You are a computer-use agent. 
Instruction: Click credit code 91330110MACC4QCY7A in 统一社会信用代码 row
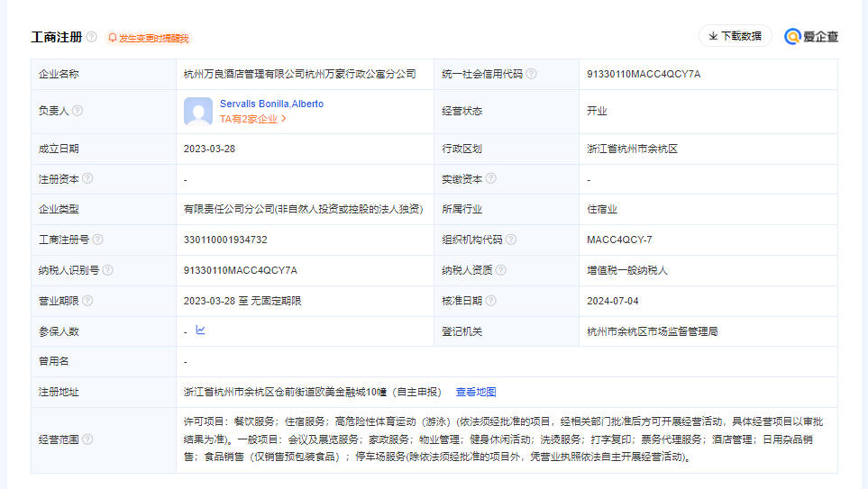[644, 74]
